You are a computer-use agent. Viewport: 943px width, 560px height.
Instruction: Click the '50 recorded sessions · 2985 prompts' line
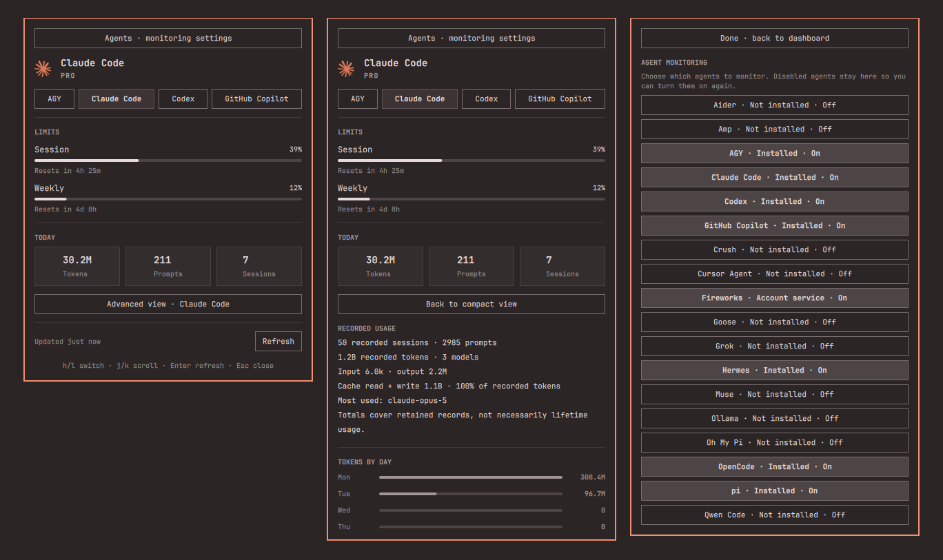pos(417,343)
